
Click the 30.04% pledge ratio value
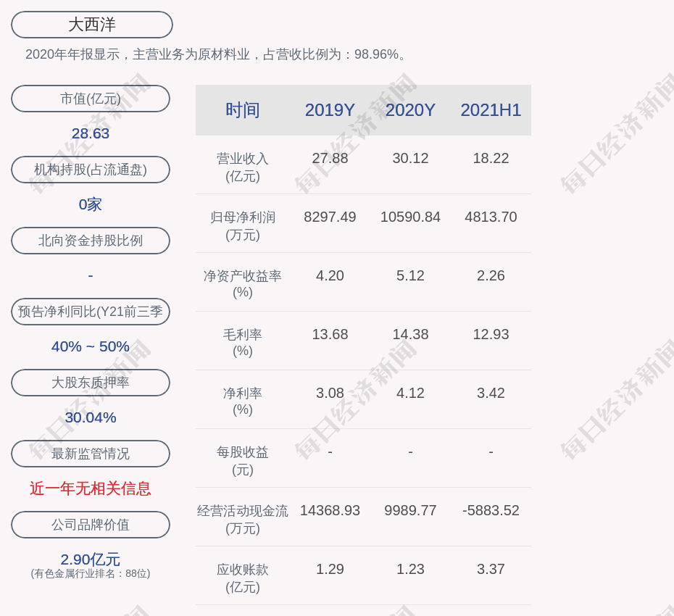click(91, 417)
